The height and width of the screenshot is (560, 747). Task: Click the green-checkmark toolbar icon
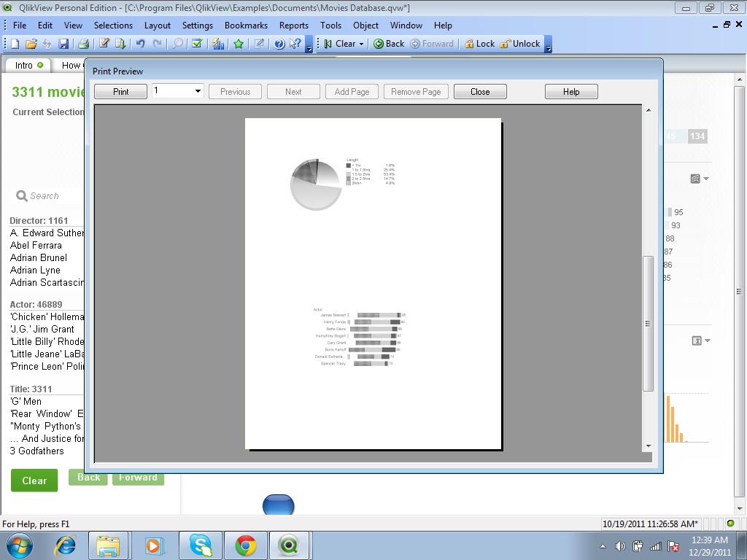[197, 44]
